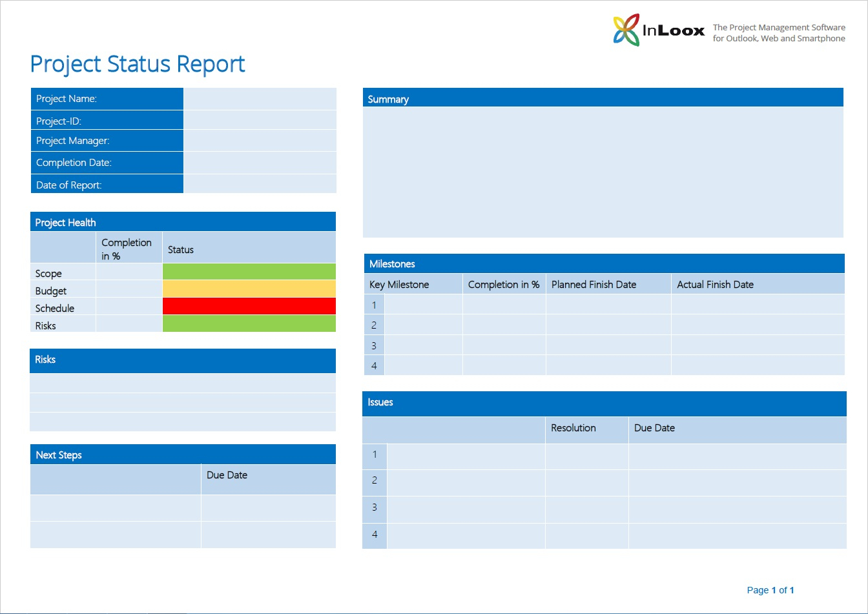Select the green Scope status bar

[249, 272]
